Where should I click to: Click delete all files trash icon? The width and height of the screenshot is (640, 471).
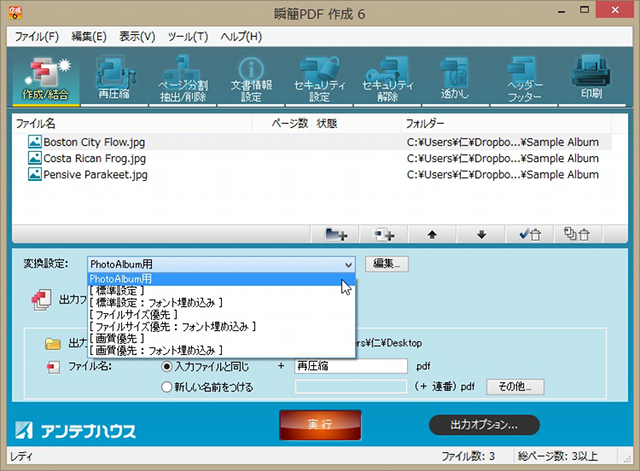578,235
